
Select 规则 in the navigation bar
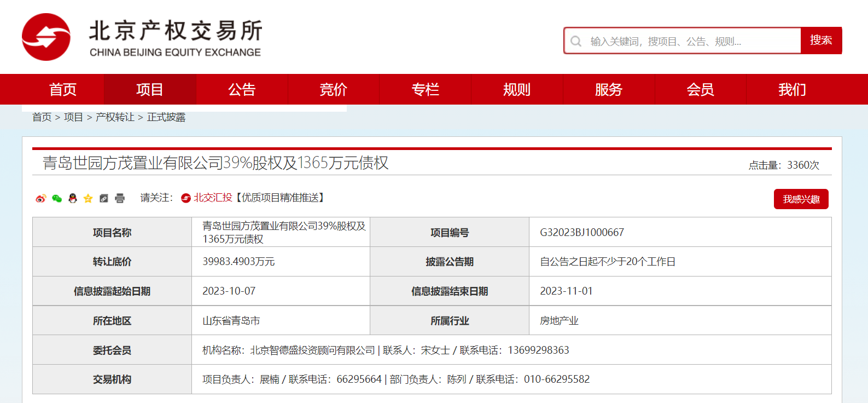pyautogui.click(x=517, y=89)
